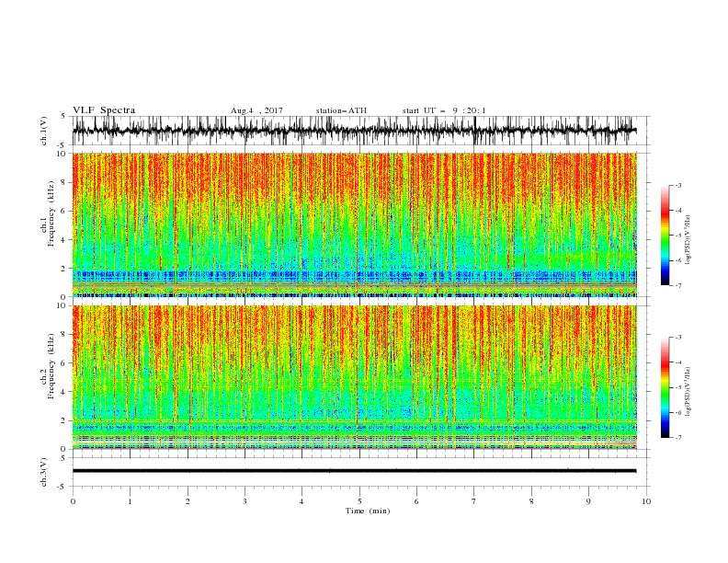Screen dimensions: 728x563
Task: Click the time axis tick label "1"
Action: pyautogui.click(x=130, y=501)
